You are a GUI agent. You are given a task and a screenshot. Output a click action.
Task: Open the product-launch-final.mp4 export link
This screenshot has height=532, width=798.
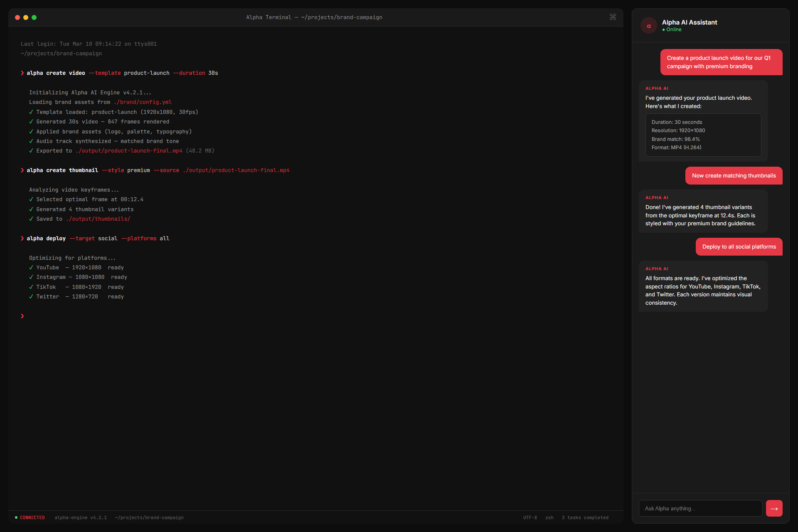129,151
